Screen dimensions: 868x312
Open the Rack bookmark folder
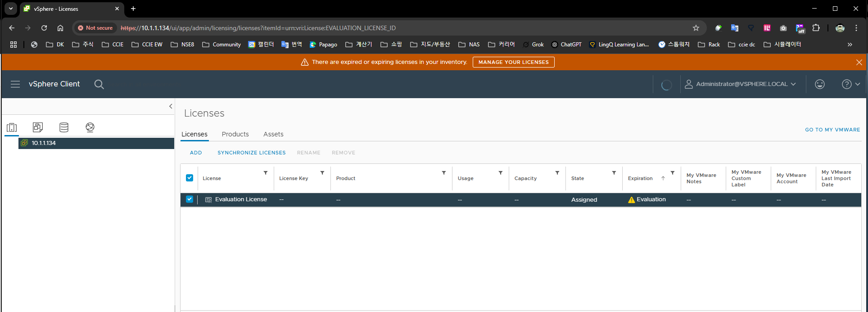point(709,45)
